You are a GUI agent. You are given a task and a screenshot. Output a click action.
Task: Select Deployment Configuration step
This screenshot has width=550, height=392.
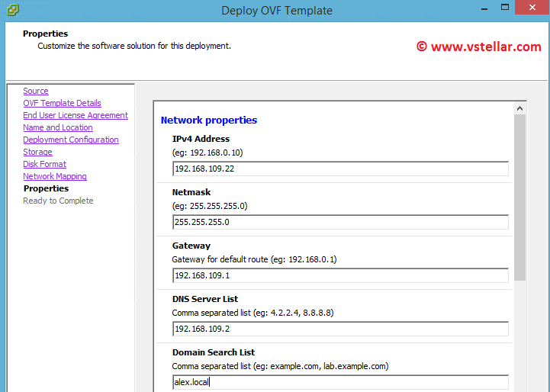(x=71, y=140)
